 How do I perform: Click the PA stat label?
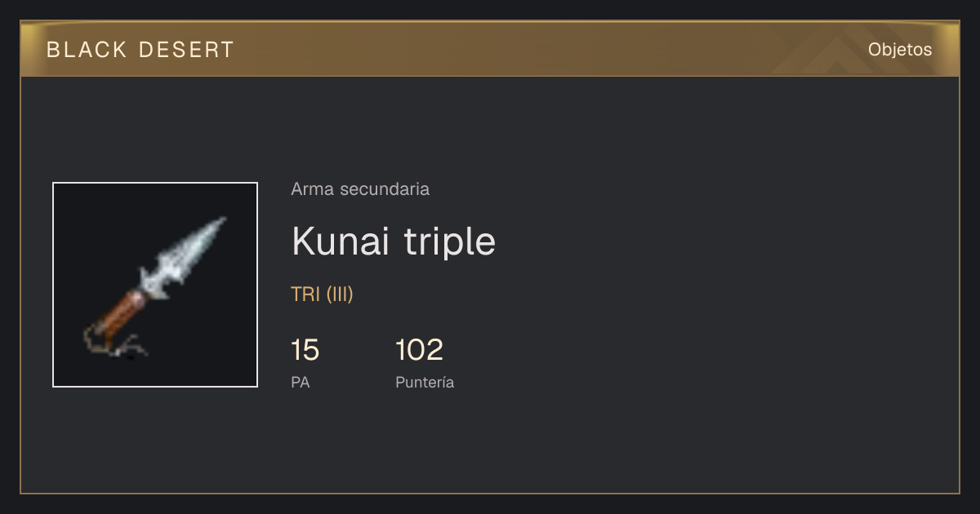301,382
